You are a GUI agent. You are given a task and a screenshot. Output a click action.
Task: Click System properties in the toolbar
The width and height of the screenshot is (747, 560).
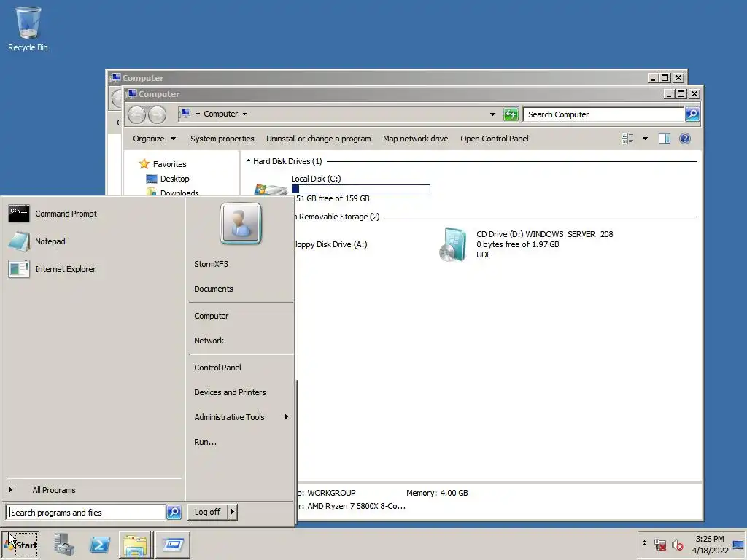[x=222, y=139]
